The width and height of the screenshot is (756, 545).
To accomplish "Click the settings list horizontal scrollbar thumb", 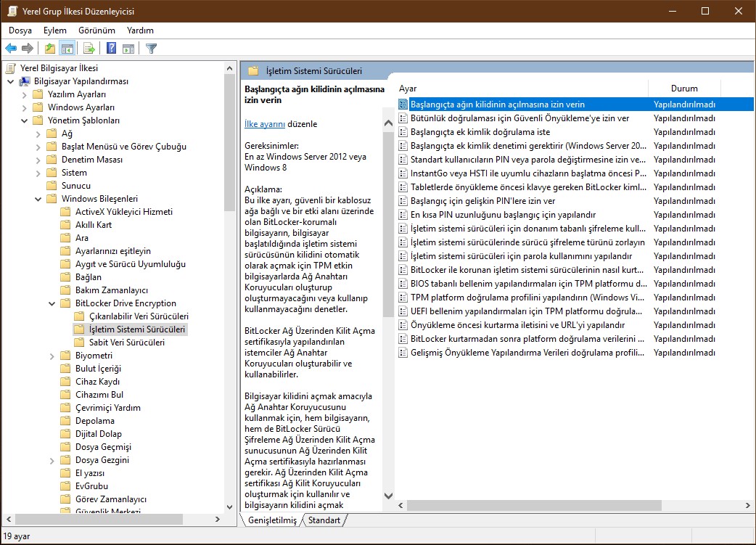I will pos(534,506).
